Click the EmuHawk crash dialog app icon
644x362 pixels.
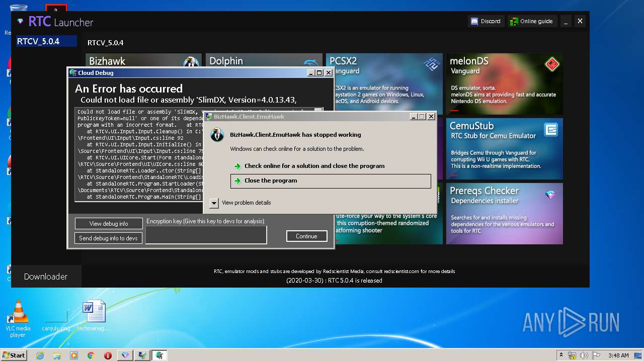(217, 135)
